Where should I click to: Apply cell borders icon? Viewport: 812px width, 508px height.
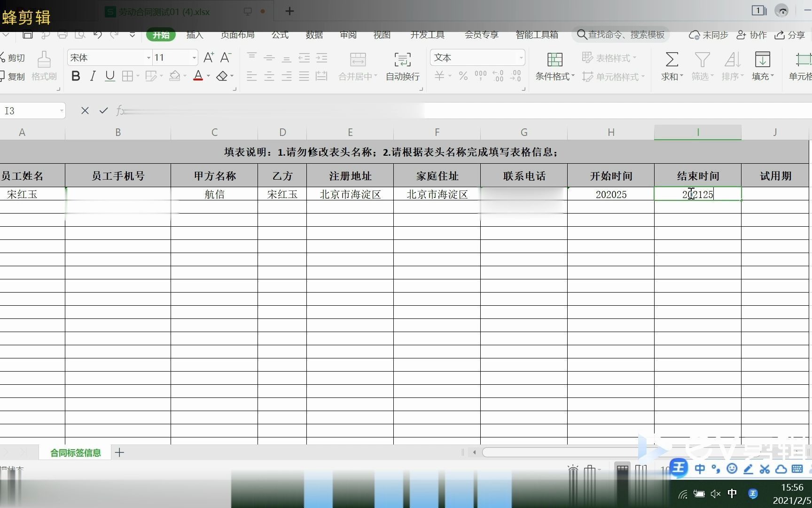tap(127, 76)
